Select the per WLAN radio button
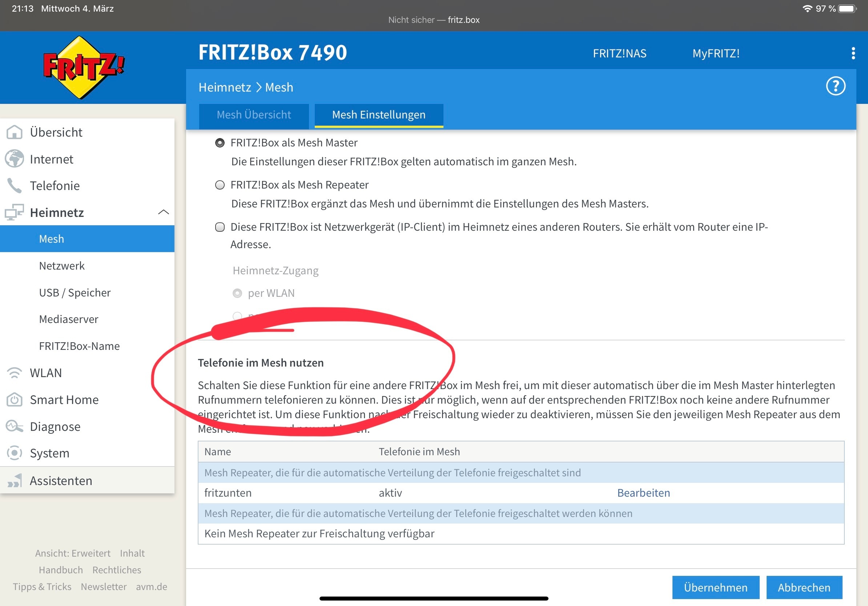This screenshot has height=606, width=868. [x=237, y=293]
